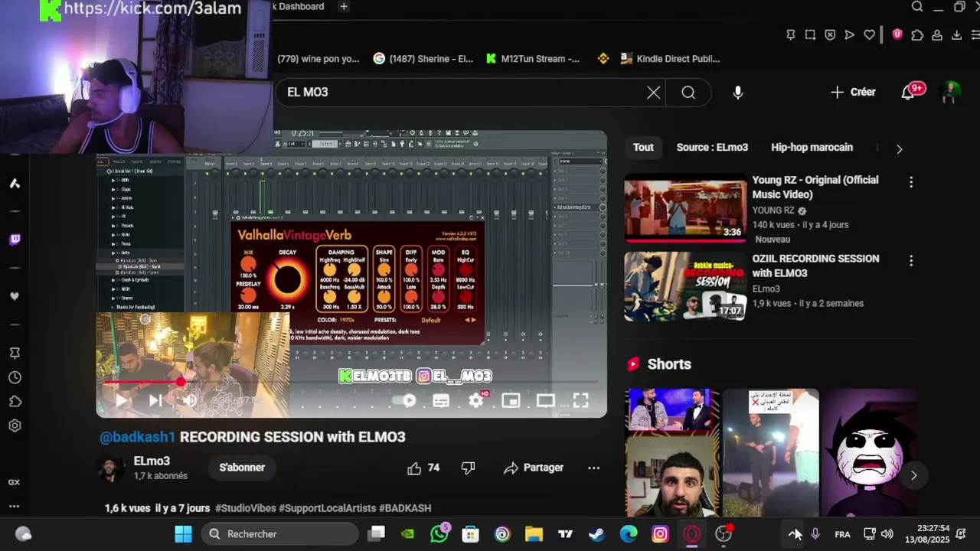Select the Tout filter chip
Viewport: 980px width, 551px height.
click(643, 147)
